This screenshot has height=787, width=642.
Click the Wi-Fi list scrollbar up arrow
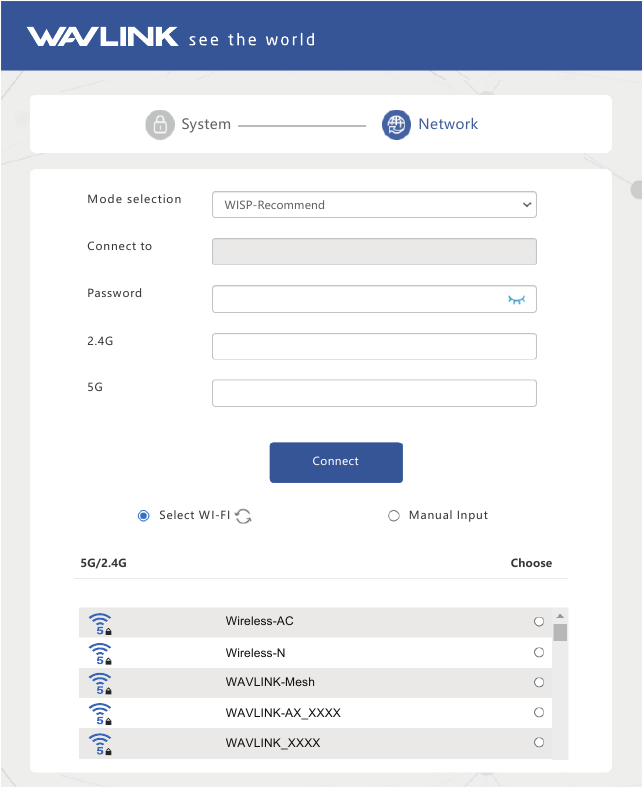[x=560, y=616]
